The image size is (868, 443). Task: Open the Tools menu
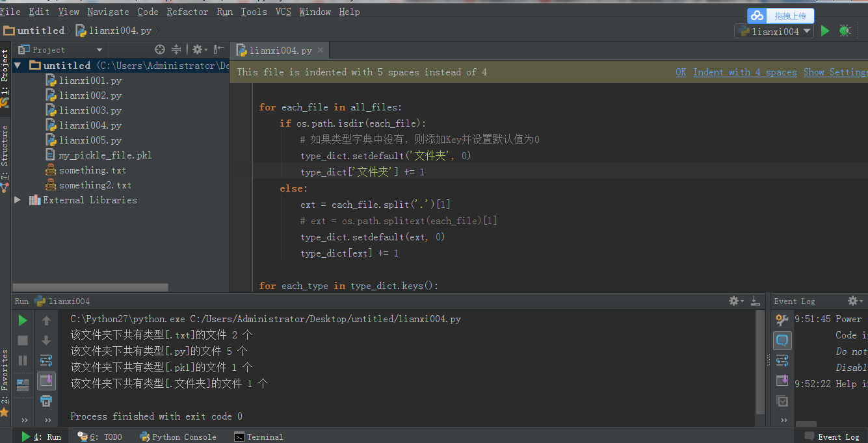pos(254,12)
